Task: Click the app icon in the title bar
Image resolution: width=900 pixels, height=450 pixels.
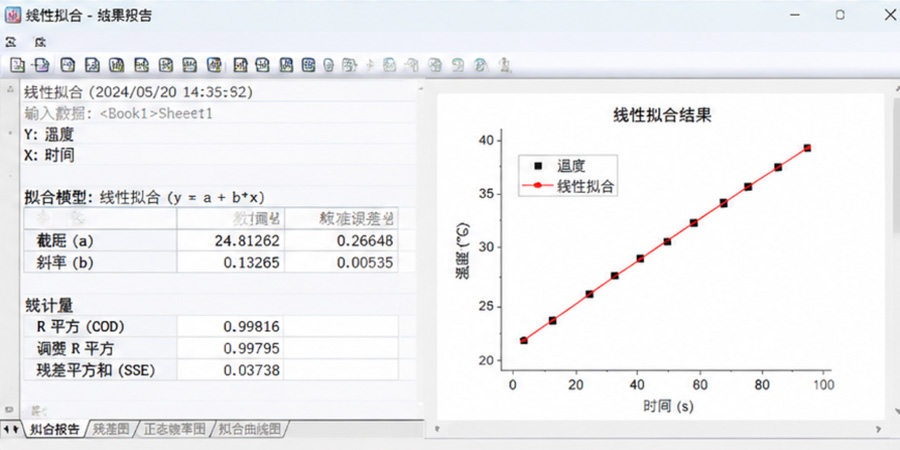Action: coord(12,15)
